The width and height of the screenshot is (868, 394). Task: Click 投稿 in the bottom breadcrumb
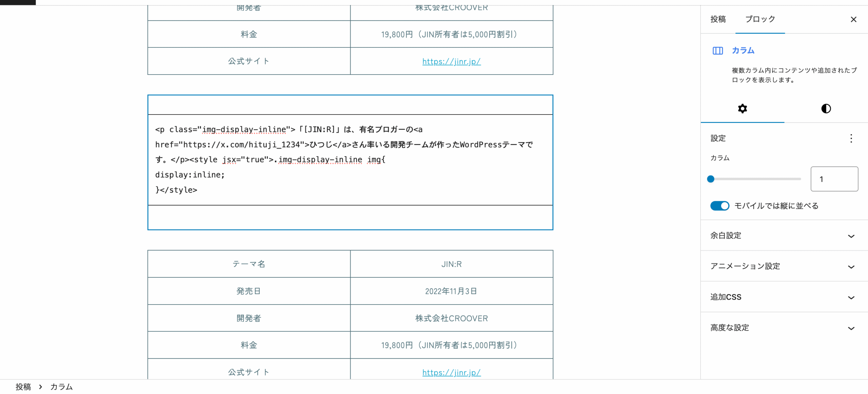(x=23, y=387)
